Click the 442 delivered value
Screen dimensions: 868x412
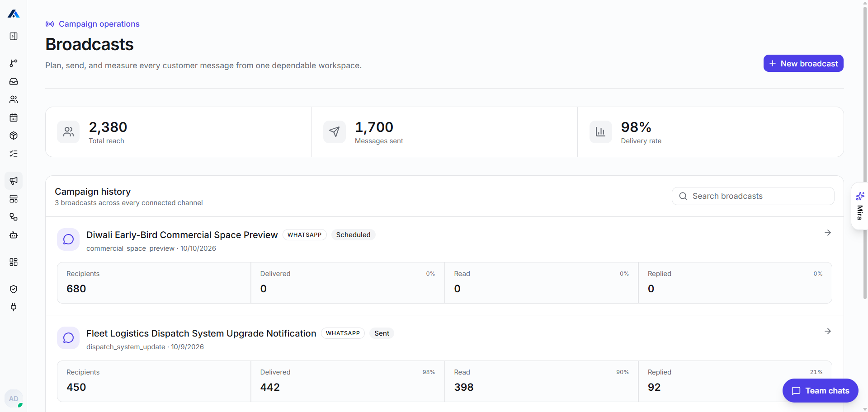click(x=270, y=387)
